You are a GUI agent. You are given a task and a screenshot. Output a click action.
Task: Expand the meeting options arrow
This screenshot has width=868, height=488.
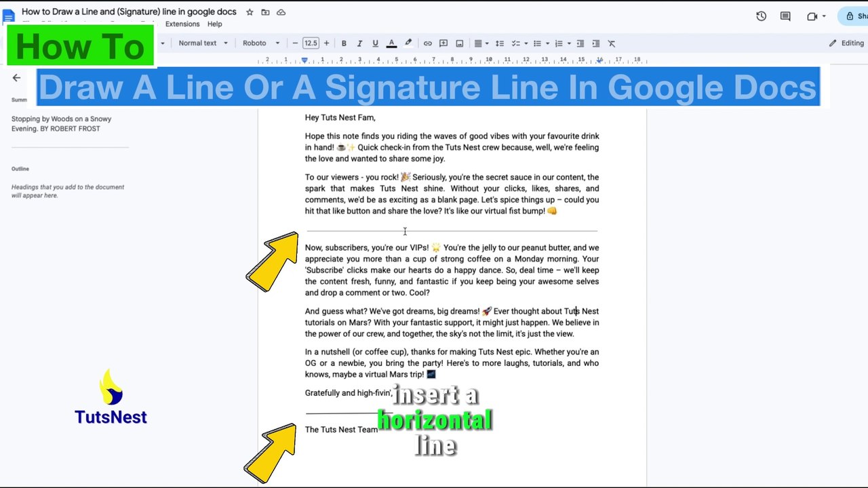pos(824,16)
